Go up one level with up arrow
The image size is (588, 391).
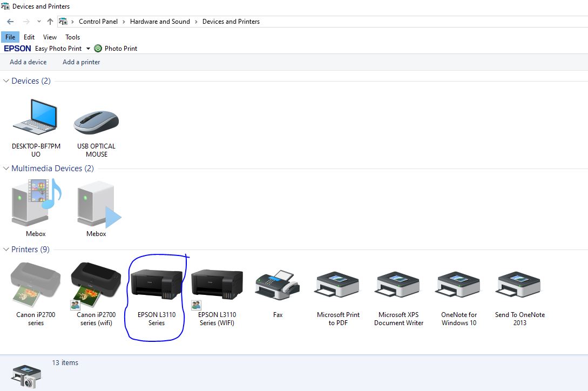click(50, 22)
